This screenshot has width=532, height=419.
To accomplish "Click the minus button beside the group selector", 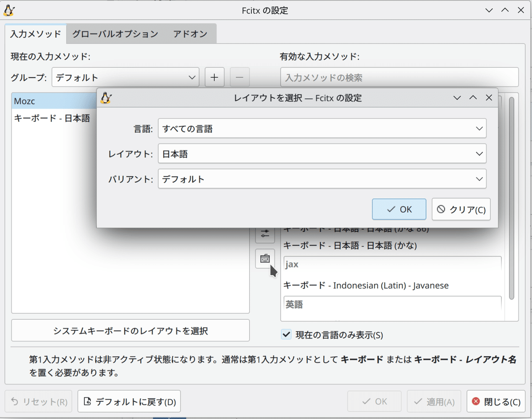I will (x=240, y=78).
